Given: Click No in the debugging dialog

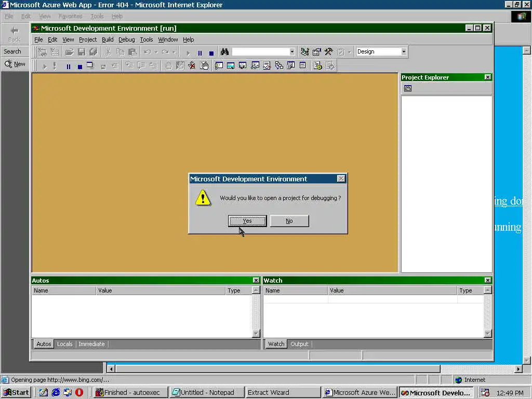Looking at the screenshot, I should tap(289, 221).
